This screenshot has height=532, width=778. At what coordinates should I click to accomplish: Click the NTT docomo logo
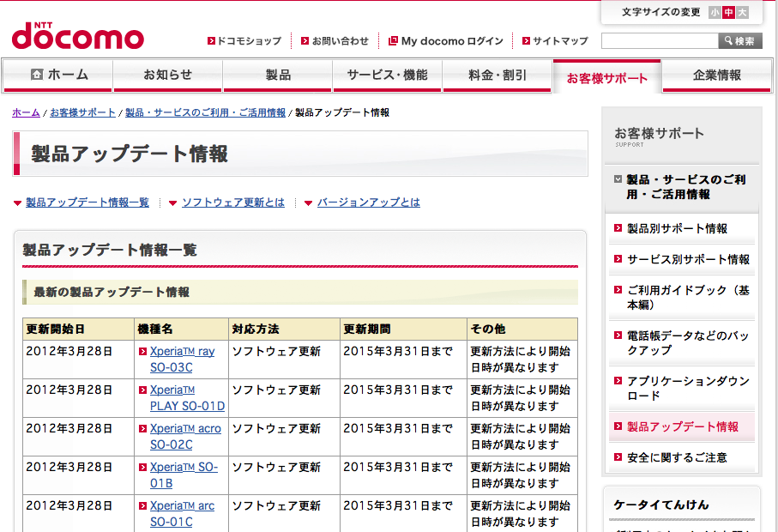78,36
